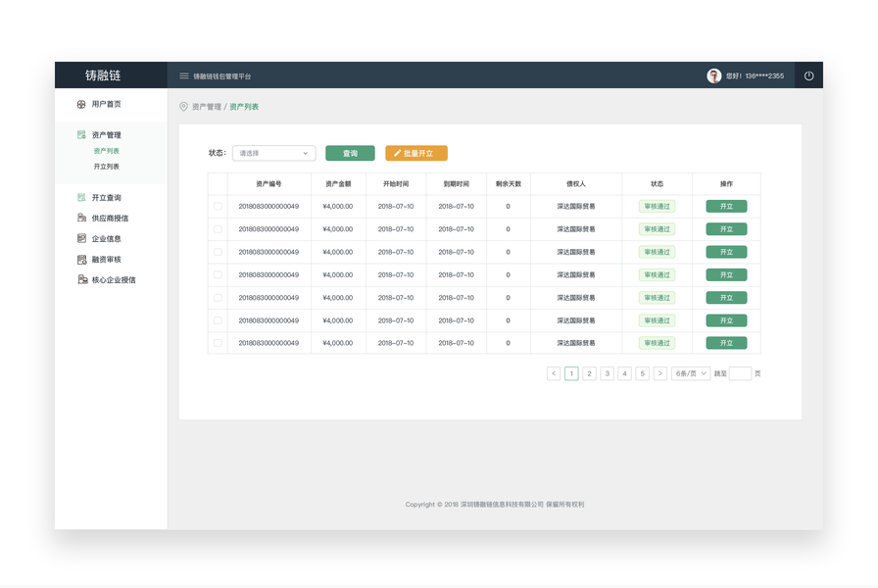Click the 融资审核 sidebar icon
This screenshot has height=588, width=878.
[81, 260]
